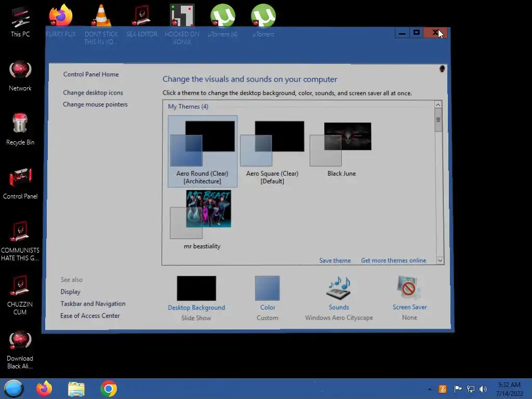The height and width of the screenshot is (399, 532).
Task: Close the Personalization window
Action: pyautogui.click(x=436, y=33)
